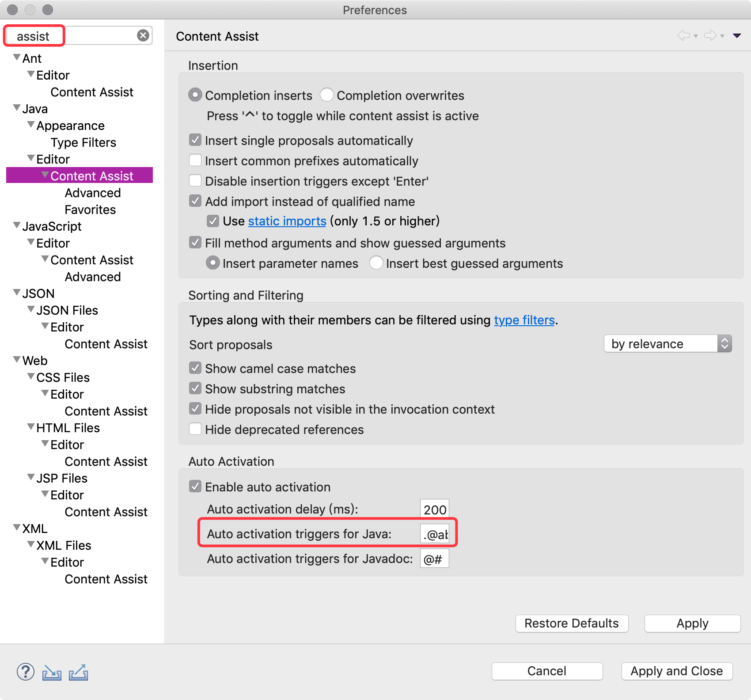Image resolution: width=751 pixels, height=700 pixels.
Task: Toggle Hide deprecated references checkbox
Action: (x=195, y=429)
